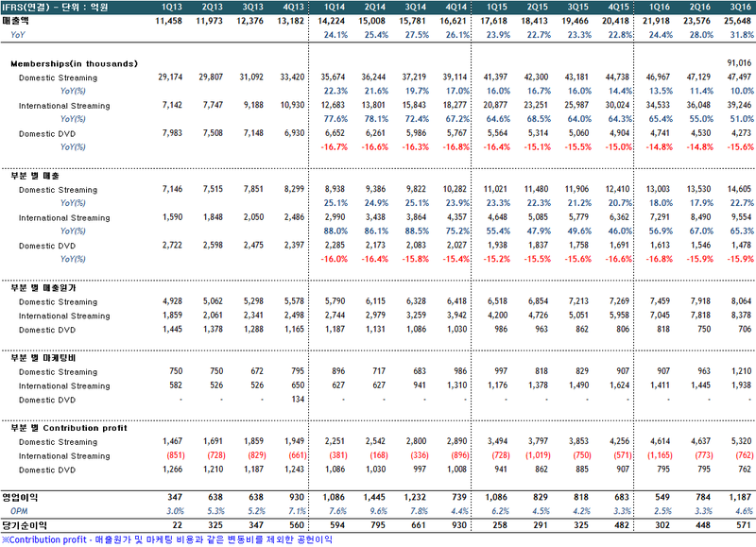Click the 부분 별 매출원가 section heading
This screenshot has height=547, width=756.
pos(43,287)
